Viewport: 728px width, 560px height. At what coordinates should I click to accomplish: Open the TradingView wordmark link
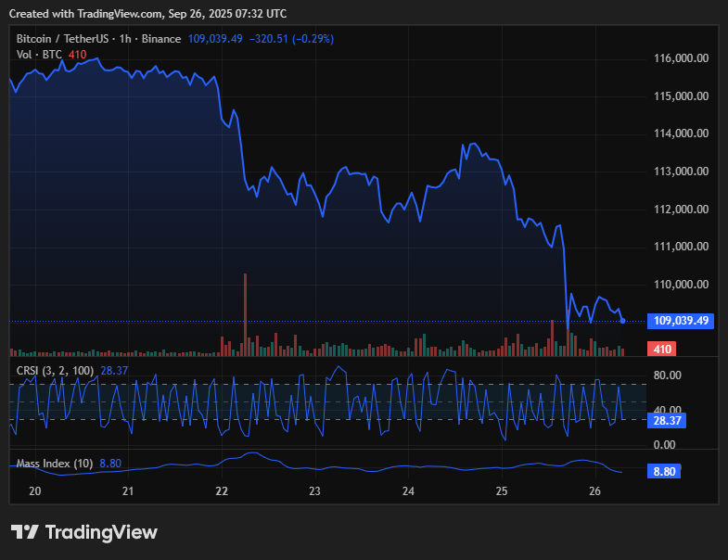pos(101,532)
